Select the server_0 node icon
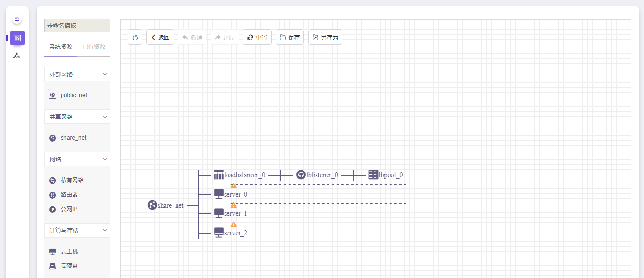Image resolution: width=644 pixels, height=278 pixels. point(219,194)
